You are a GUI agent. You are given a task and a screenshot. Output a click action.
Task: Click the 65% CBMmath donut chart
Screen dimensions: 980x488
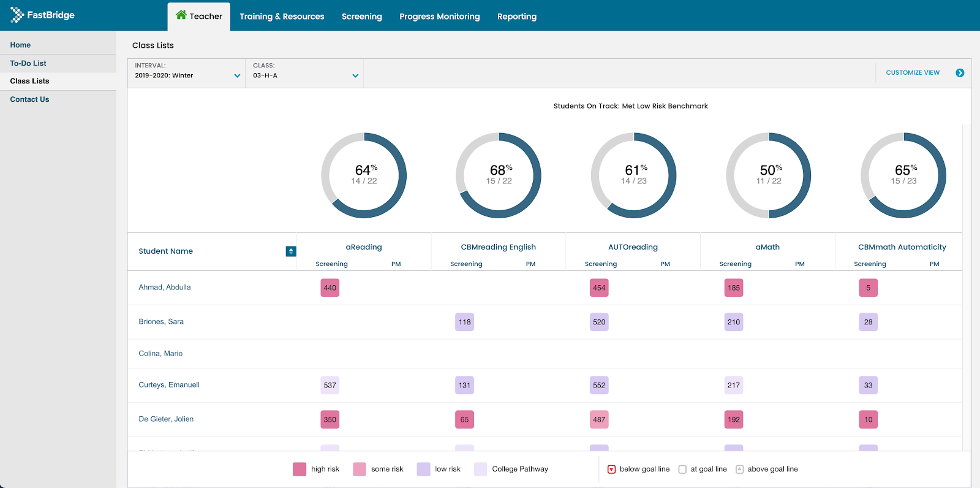point(903,175)
